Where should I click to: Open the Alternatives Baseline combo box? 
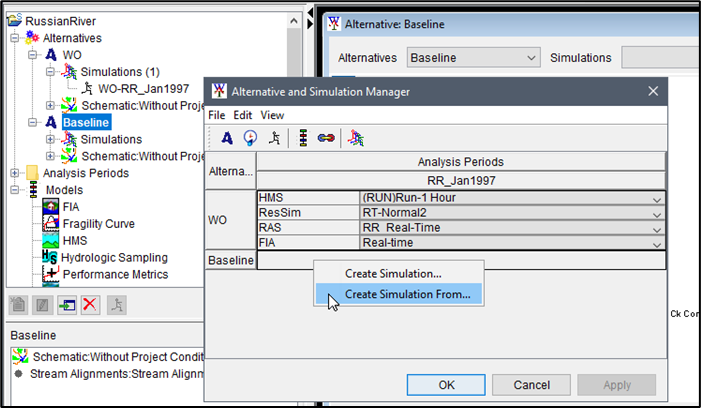click(473, 58)
